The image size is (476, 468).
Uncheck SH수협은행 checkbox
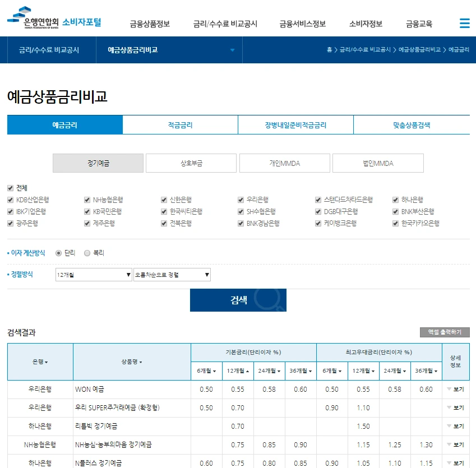point(241,211)
